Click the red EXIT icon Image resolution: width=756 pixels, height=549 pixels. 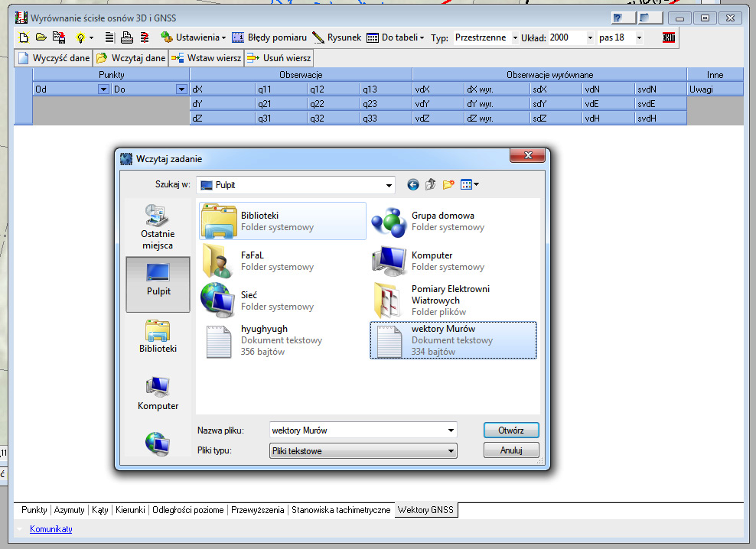tap(669, 37)
